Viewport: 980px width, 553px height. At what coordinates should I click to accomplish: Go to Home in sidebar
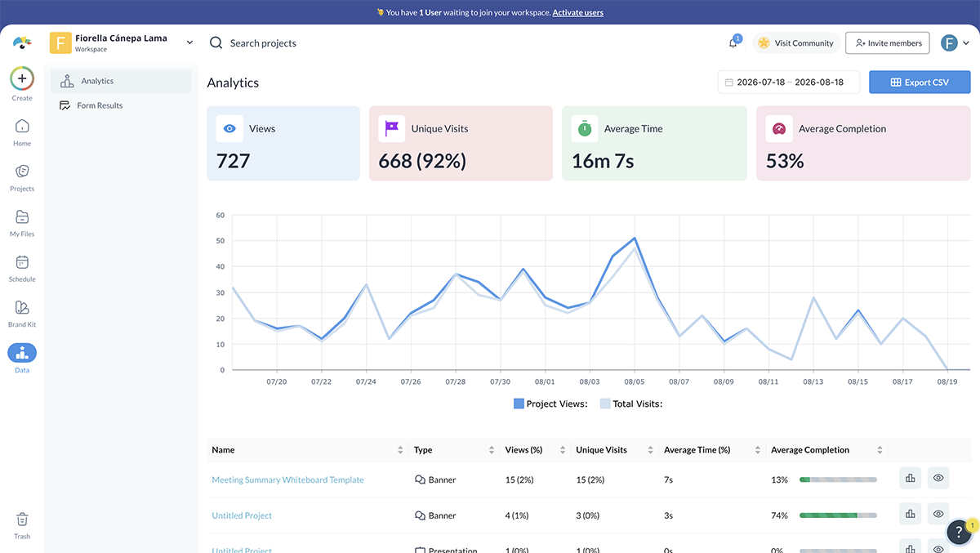pyautogui.click(x=22, y=132)
